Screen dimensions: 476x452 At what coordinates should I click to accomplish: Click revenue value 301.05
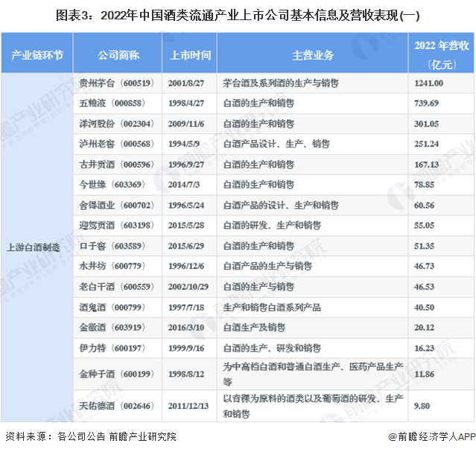tap(426, 124)
